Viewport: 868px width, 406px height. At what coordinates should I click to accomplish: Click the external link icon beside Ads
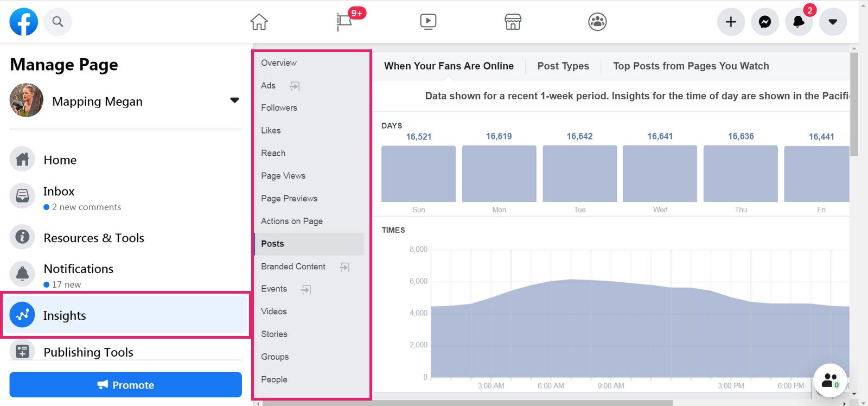pos(295,86)
